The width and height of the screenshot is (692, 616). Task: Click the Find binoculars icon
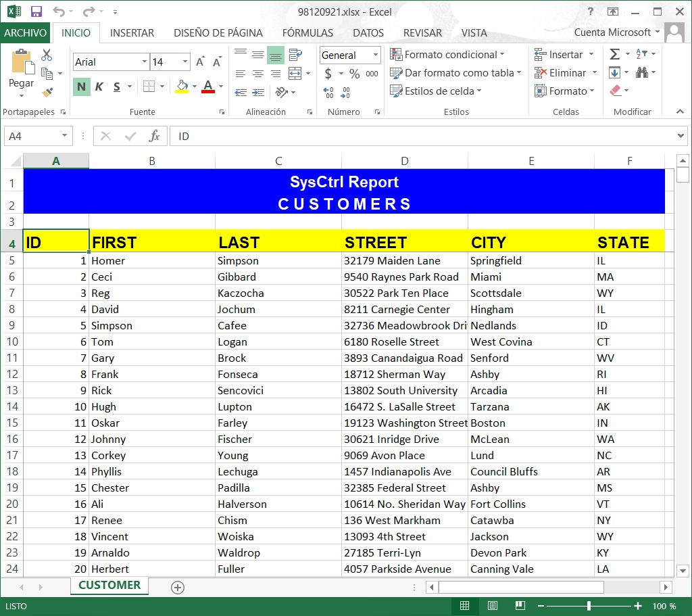pyautogui.click(x=642, y=72)
